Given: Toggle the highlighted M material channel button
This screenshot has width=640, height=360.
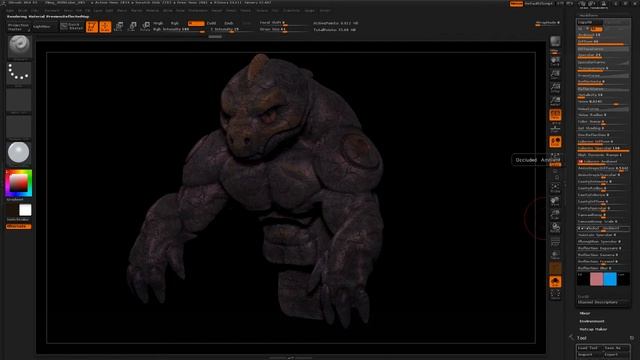Looking at the screenshot, I should click(x=196, y=24).
